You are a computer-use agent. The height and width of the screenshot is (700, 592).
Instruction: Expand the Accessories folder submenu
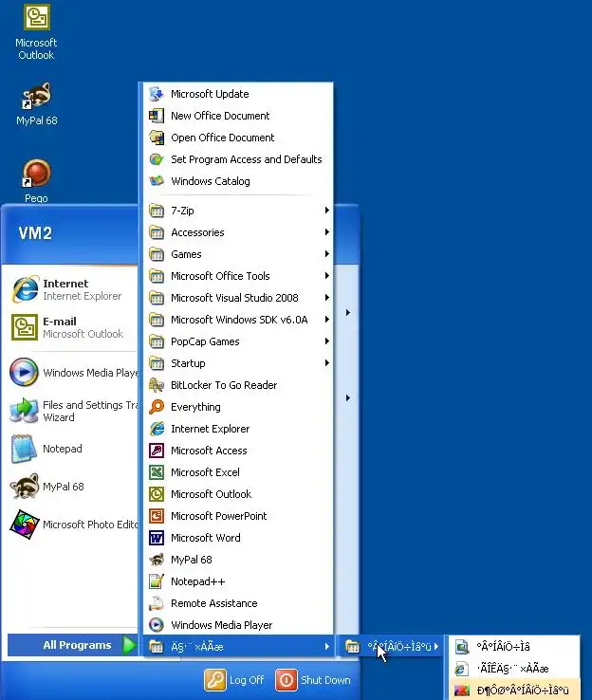(x=239, y=232)
